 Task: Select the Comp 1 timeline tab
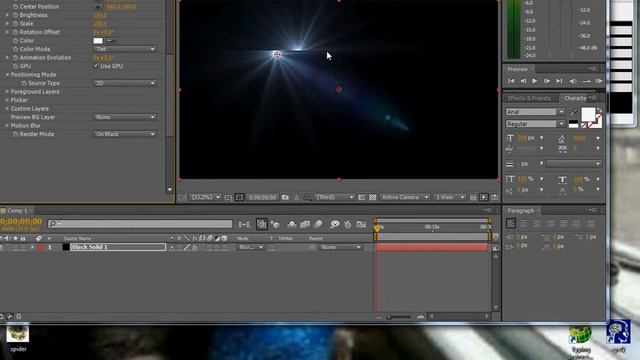pos(17,211)
